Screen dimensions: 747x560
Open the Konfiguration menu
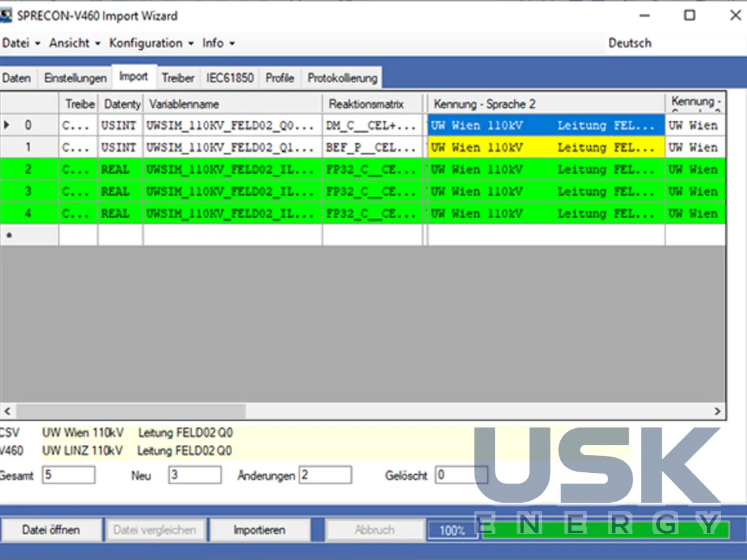[x=151, y=43]
